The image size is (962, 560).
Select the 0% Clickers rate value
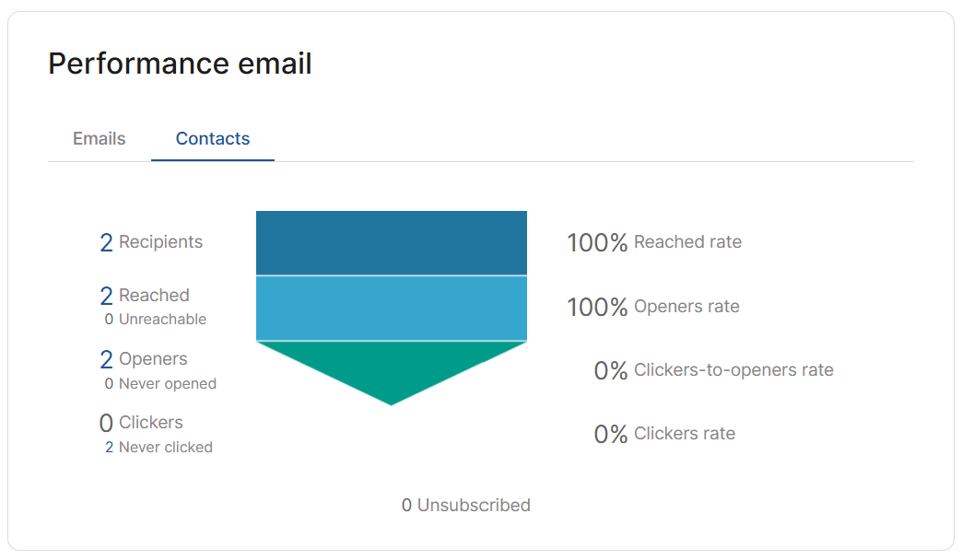coord(610,434)
